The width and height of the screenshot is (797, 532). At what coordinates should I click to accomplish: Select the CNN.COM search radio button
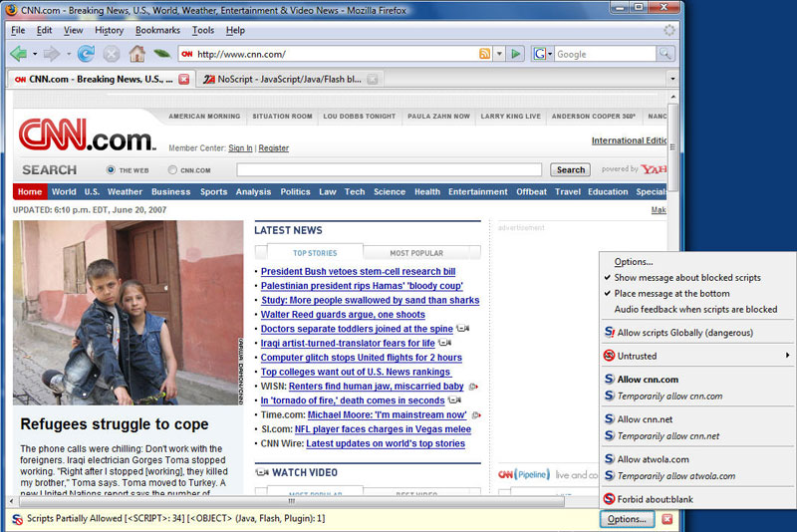pyautogui.click(x=173, y=170)
